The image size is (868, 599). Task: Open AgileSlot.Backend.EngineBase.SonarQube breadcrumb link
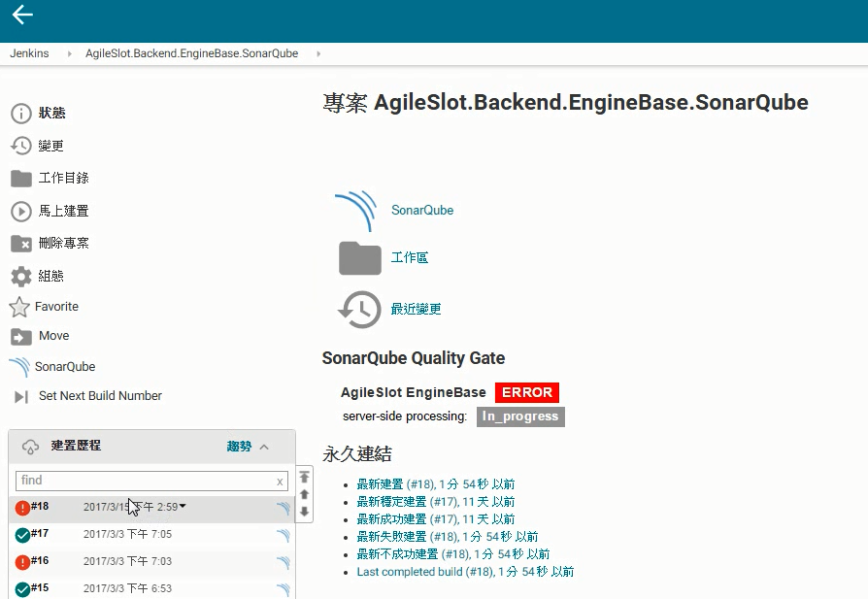pos(191,53)
